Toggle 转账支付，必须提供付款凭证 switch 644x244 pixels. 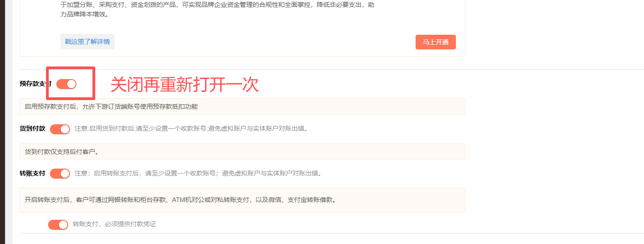click(x=58, y=225)
